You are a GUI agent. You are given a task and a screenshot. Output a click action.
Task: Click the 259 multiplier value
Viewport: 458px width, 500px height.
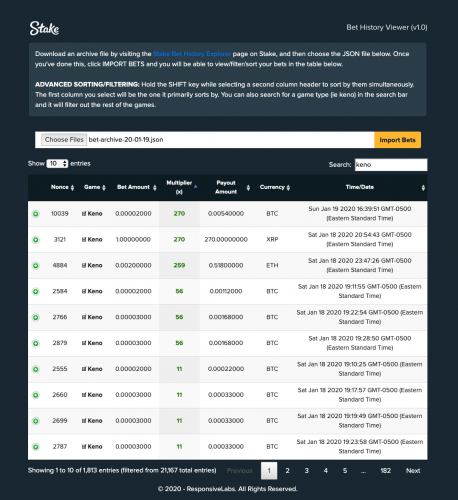click(179, 266)
